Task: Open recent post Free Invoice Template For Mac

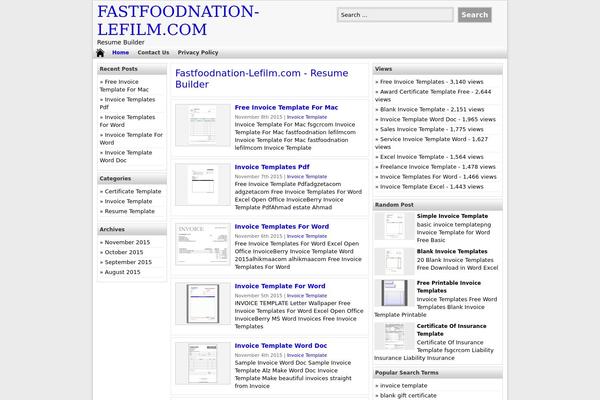Action: click(x=124, y=86)
